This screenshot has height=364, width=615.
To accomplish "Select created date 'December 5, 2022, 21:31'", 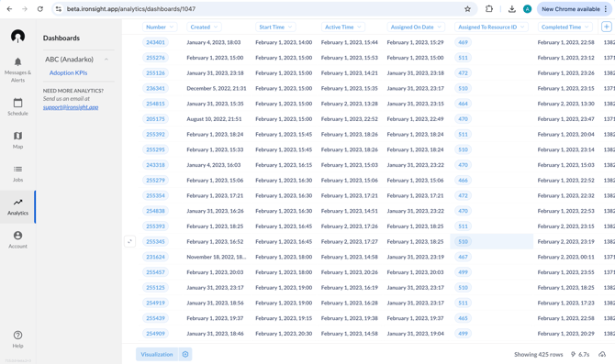I will (x=217, y=88).
